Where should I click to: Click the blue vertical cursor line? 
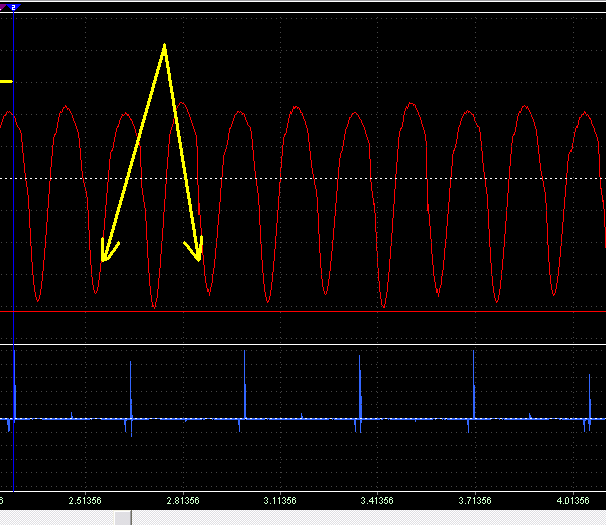(x=14, y=251)
